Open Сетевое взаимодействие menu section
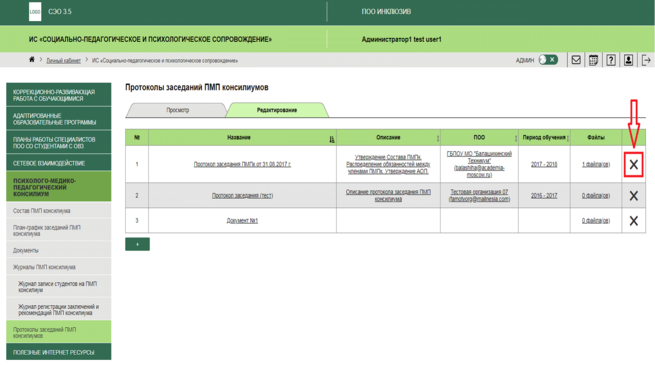This screenshot has width=655, height=366. coord(59,163)
